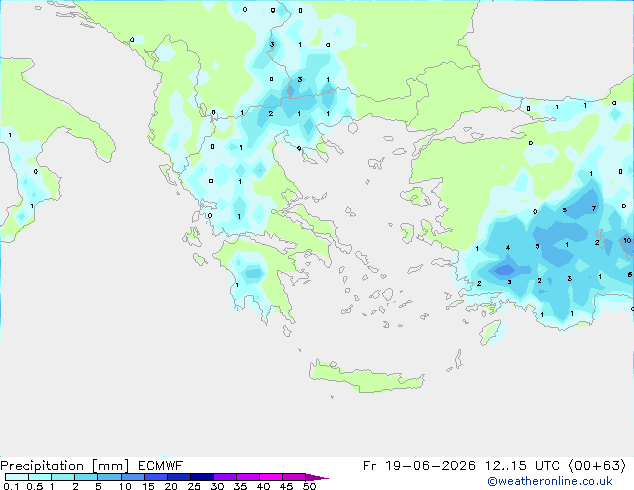Click the 0.5–1 mm legend swatch
Viewport: 634px width, 490px height.
click(40, 477)
